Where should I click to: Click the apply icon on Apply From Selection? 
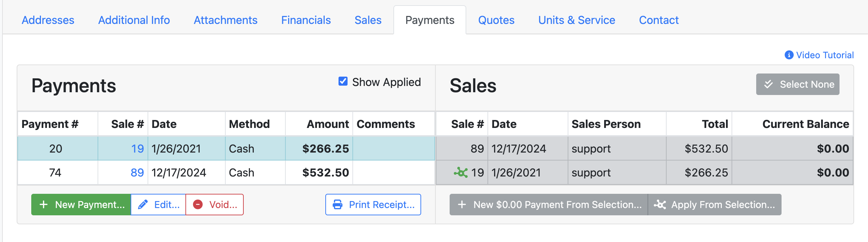pos(660,205)
